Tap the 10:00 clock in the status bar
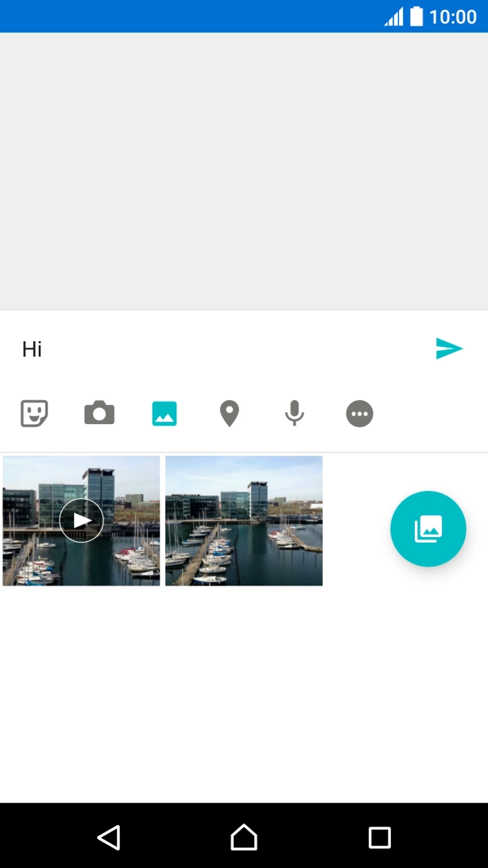The height and width of the screenshot is (868, 488). coord(452,17)
